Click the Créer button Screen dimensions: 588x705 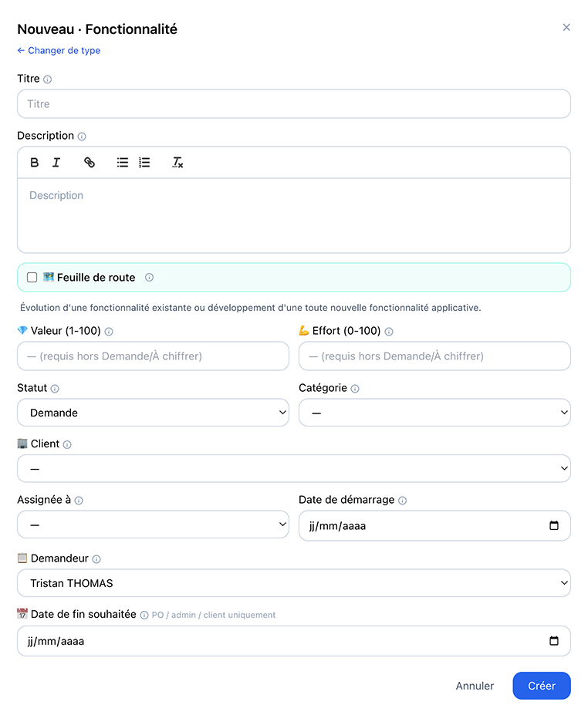542,686
